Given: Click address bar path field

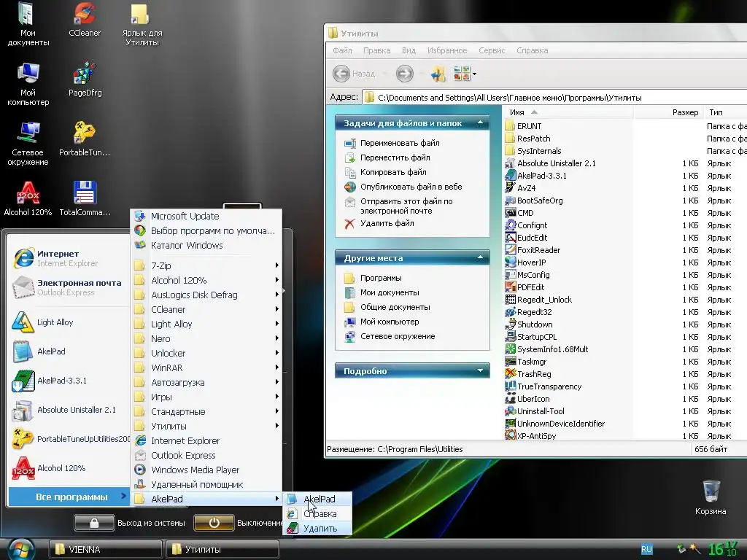Looking at the screenshot, I should point(554,98).
